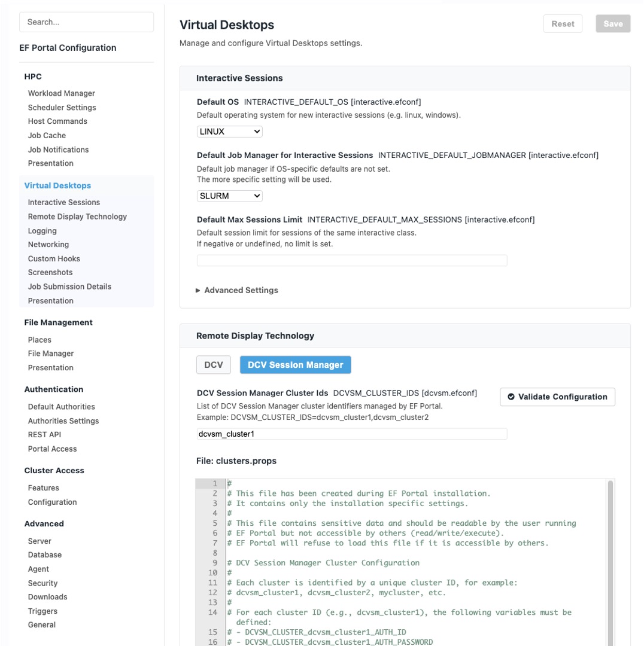Click the Save button

(x=613, y=24)
